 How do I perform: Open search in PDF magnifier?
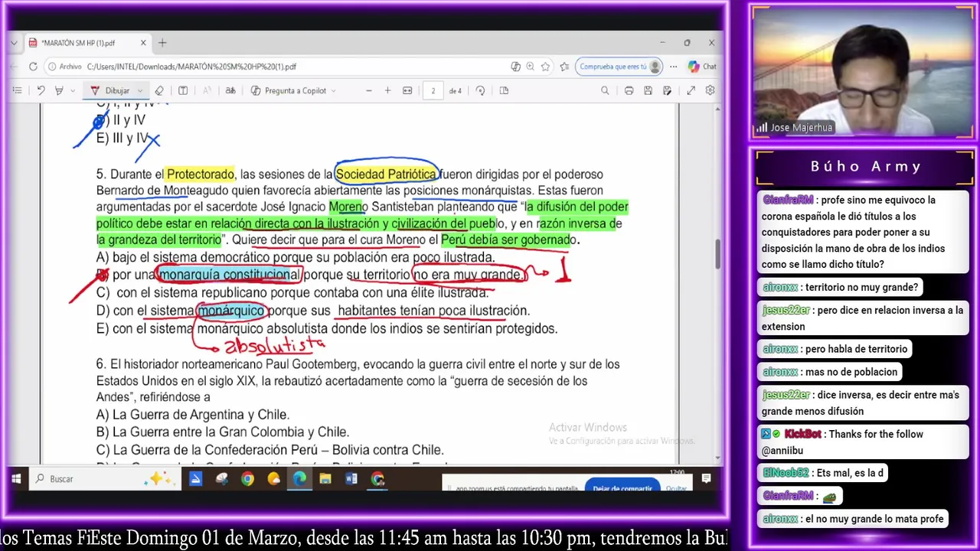[x=605, y=90]
